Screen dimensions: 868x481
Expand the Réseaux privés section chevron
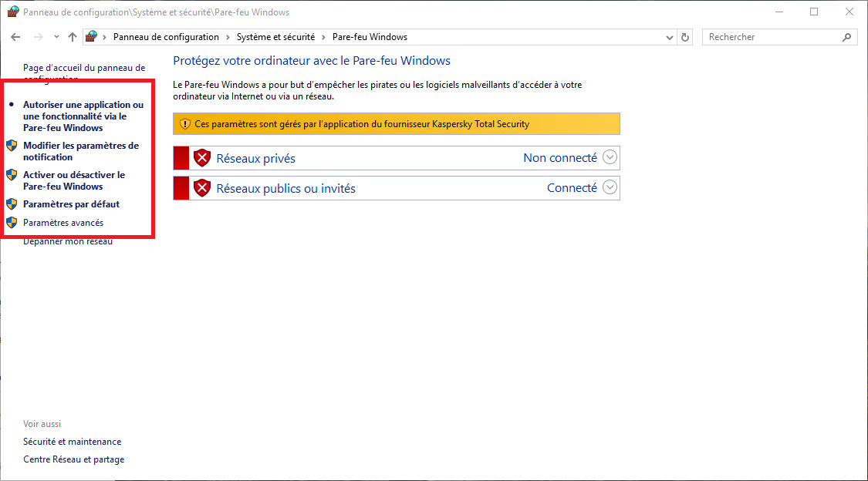[x=610, y=157]
